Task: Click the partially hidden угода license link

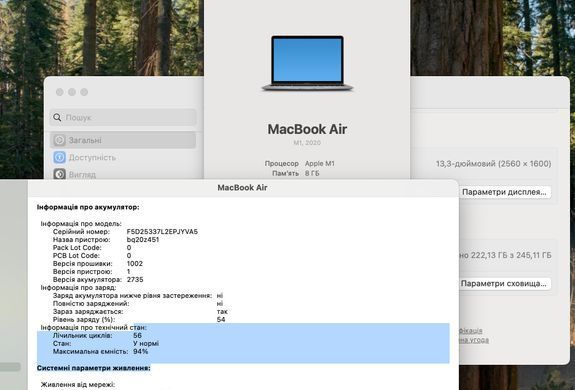Action: click(474, 340)
